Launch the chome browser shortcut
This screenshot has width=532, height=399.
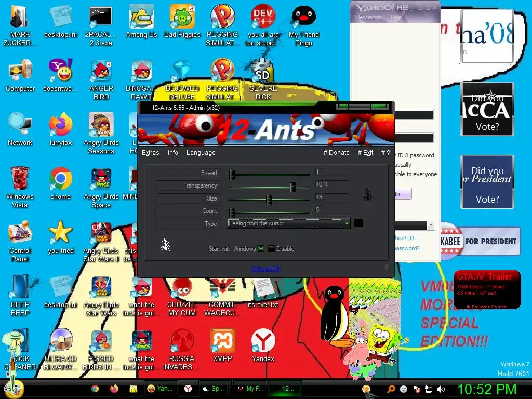tap(60, 182)
